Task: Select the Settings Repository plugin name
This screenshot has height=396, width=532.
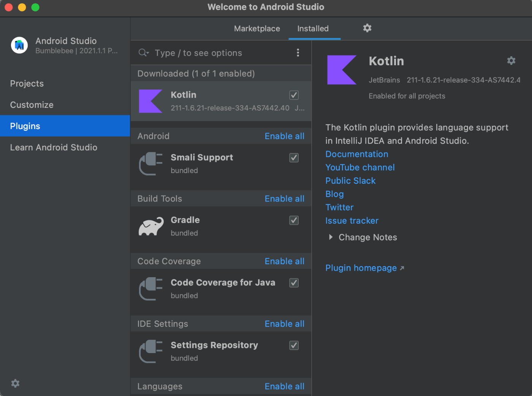Action: click(214, 345)
